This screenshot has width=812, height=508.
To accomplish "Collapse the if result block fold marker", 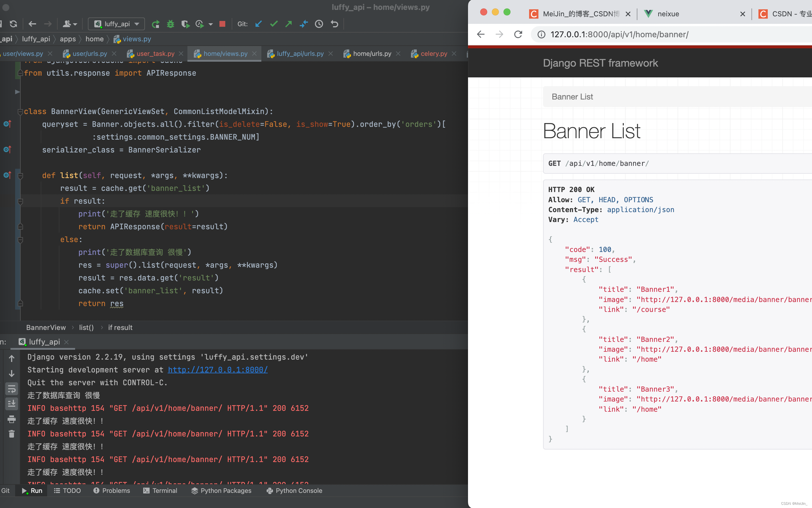I will point(20,201).
